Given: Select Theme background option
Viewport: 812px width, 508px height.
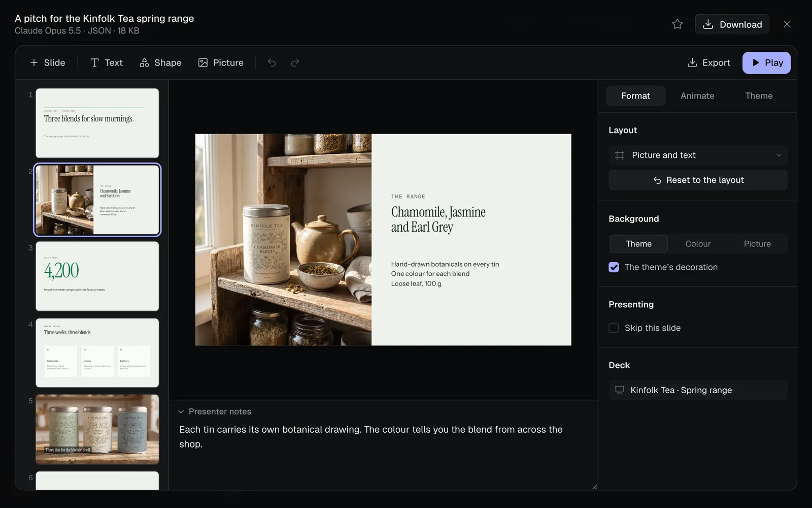Looking at the screenshot, I should (638, 244).
